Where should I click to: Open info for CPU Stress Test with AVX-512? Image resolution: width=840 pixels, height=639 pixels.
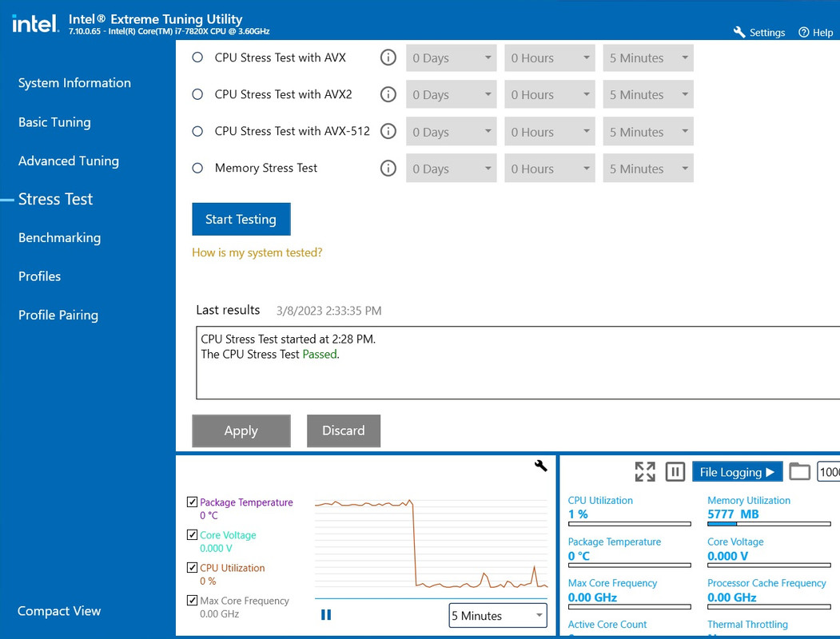[x=388, y=131]
